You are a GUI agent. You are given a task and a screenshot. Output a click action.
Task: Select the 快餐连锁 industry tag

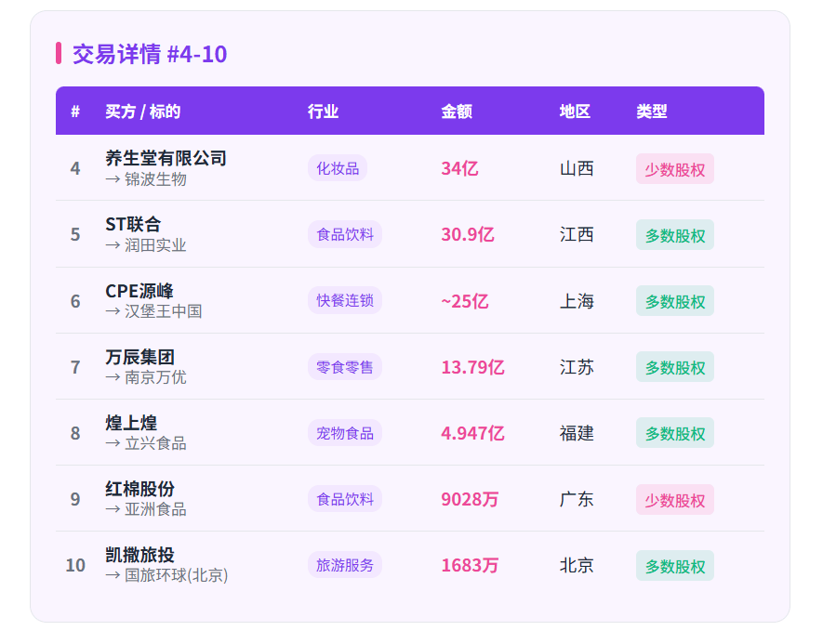(x=345, y=300)
